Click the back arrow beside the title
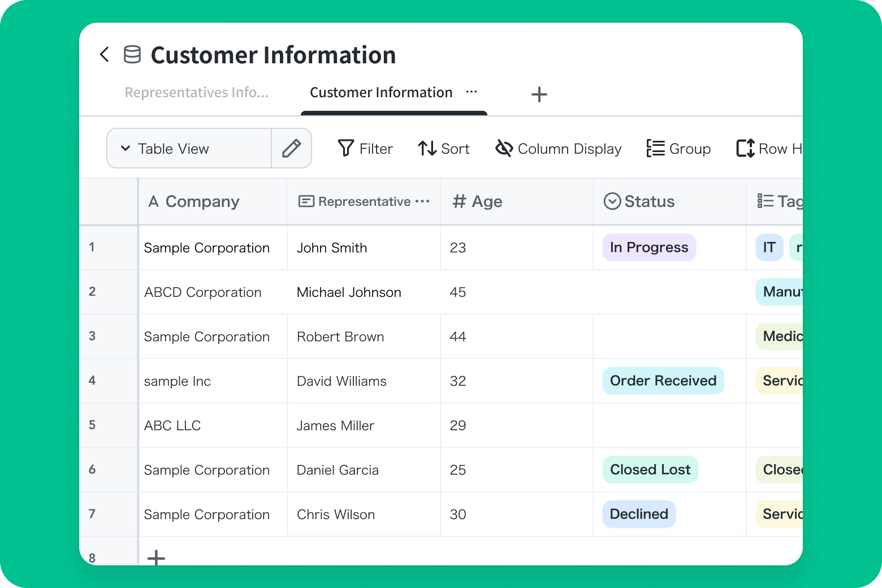Image resolution: width=882 pixels, height=588 pixels. click(x=104, y=55)
